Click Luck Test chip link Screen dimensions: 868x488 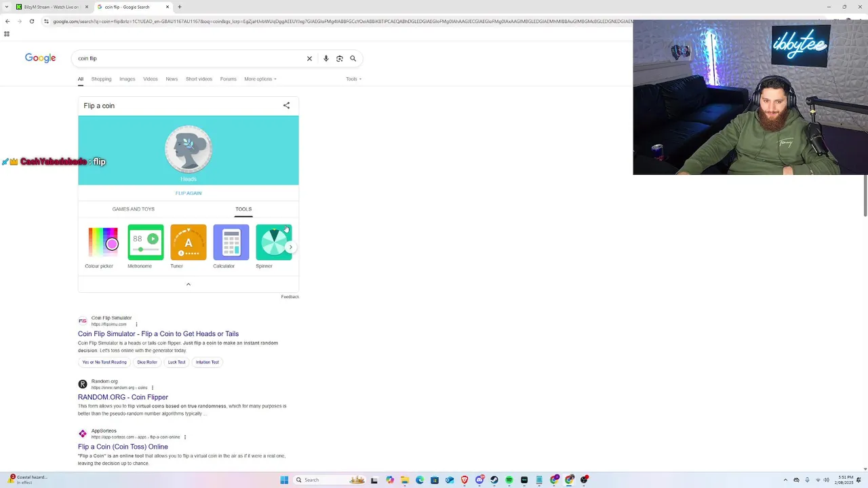click(x=176, y=362)
